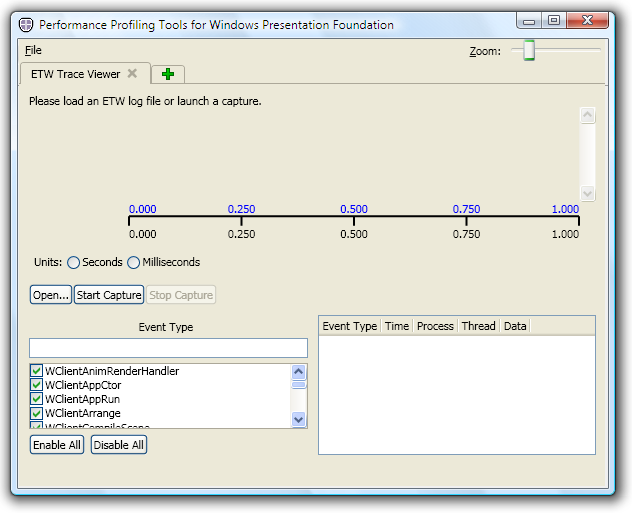Screen dimensions: 632x513
Task: Click the Enable All button
Action: pos(57,445)
